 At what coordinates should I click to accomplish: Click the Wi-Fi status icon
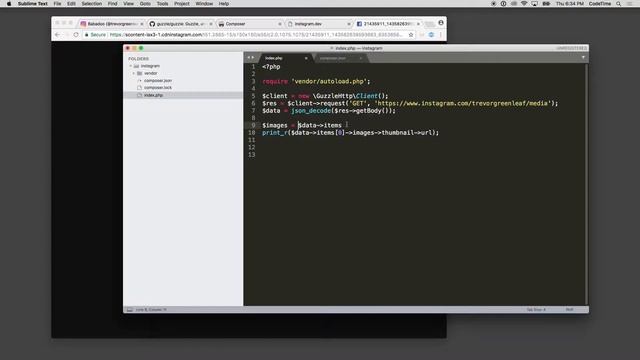[524, 4]
